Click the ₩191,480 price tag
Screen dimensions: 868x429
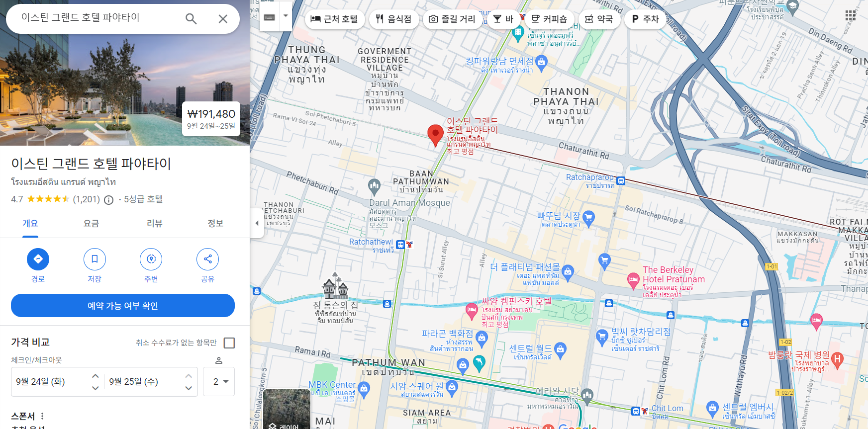coord(211,119)
